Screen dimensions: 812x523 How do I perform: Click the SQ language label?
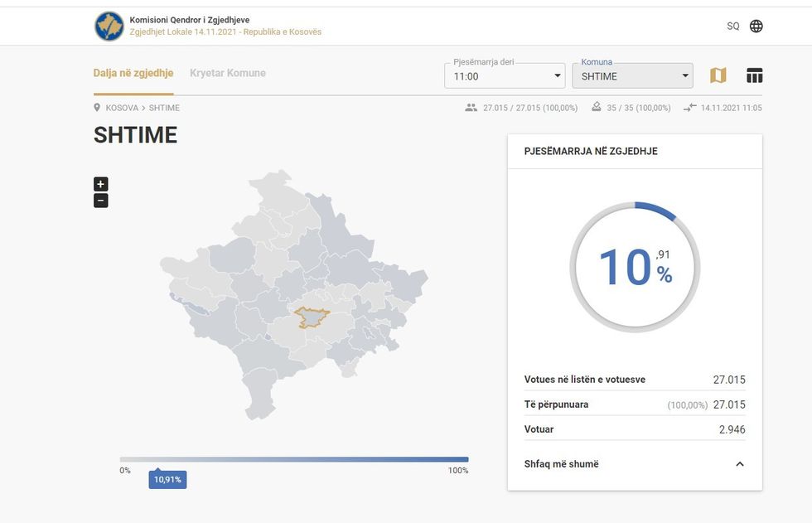732,27
